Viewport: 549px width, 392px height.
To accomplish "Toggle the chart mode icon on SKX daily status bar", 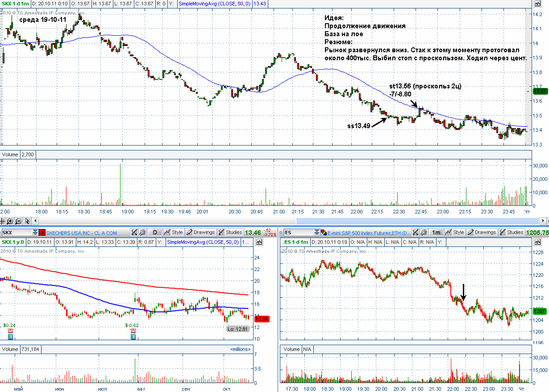I will pyautogui.click(x=259, y=242).
